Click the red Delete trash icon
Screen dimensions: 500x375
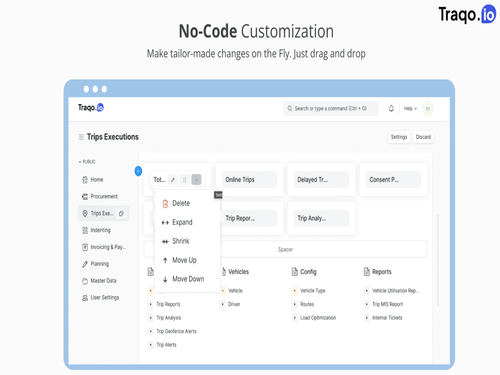(165, 204)
